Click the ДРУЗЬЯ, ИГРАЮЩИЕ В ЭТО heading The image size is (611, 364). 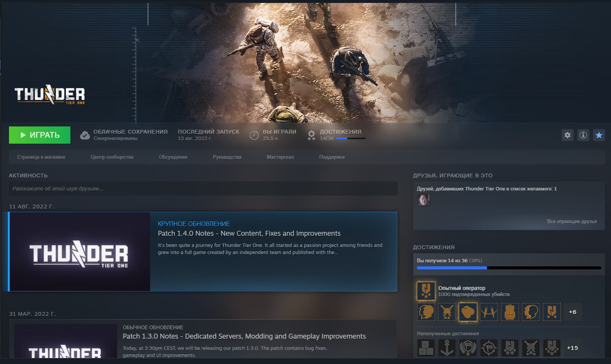click(453, 175)
